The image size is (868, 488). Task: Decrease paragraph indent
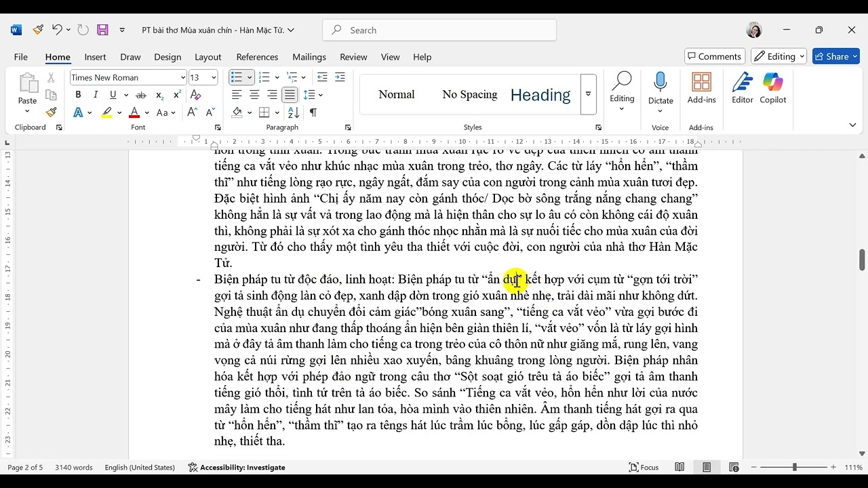pyautogui.click(x=322, y=77)
